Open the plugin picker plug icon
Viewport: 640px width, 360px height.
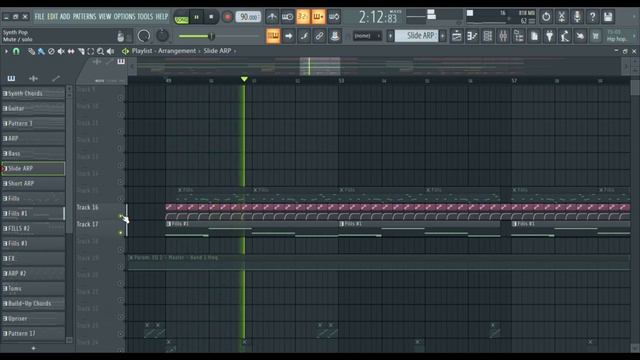(x=550, y=36)
